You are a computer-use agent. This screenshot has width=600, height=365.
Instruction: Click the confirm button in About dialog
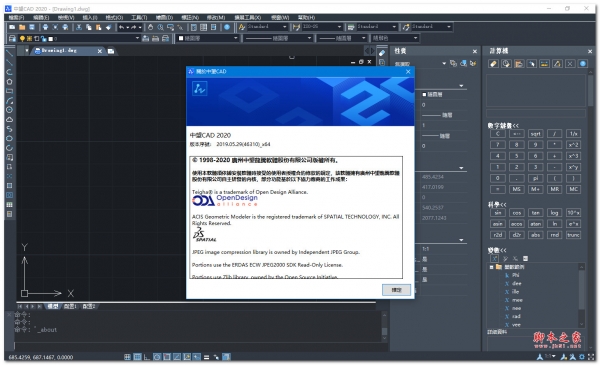click(396, 290)
